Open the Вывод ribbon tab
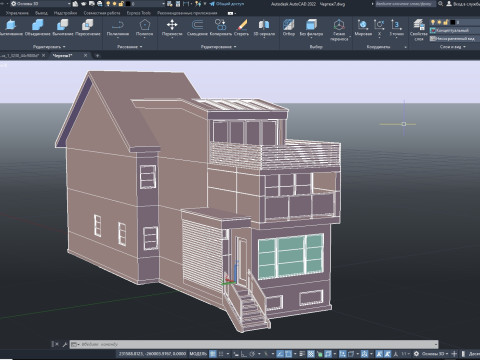This screenshot has height=360, width=480. (x=41, y=13)
